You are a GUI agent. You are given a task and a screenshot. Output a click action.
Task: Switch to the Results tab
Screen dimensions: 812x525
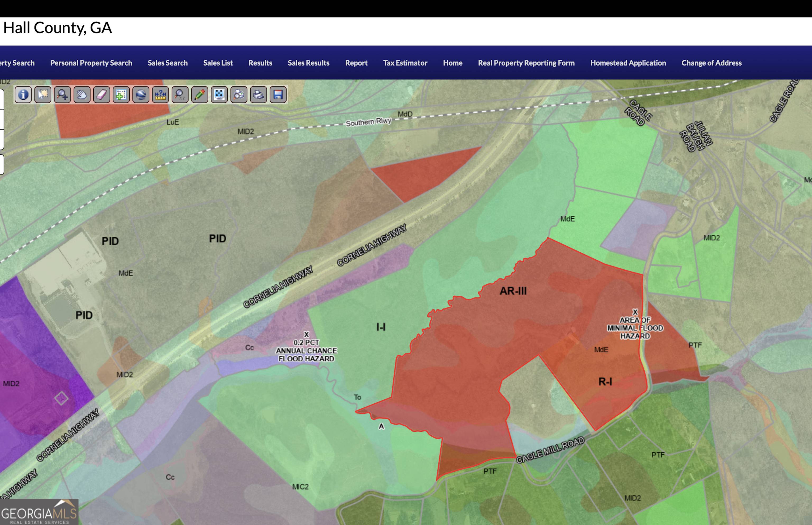[x=260, y=63]
